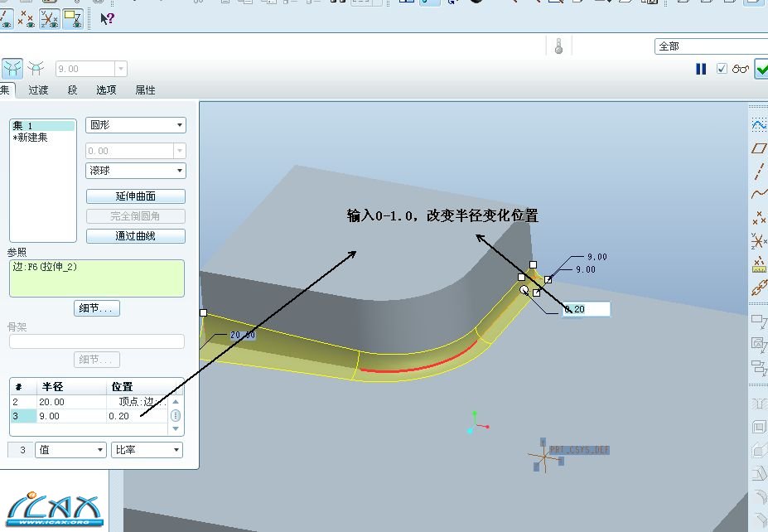Click the green checkmark accept icon

tap(761, 70)
